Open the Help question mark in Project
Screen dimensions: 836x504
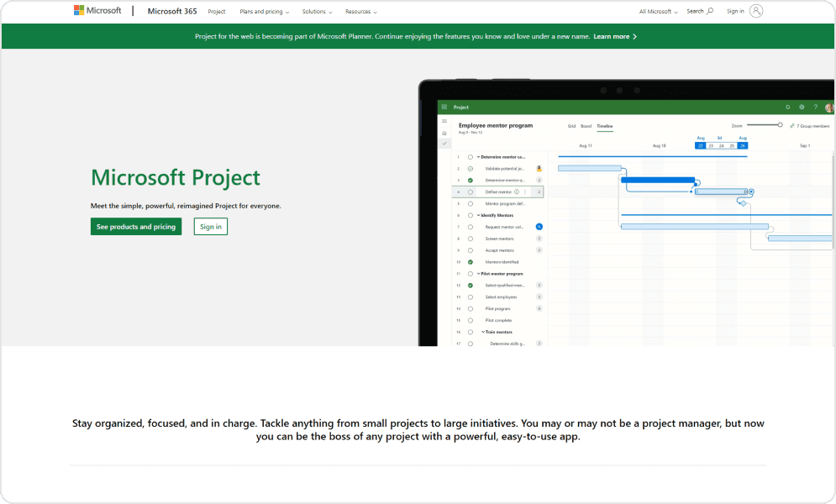point(814,106)
